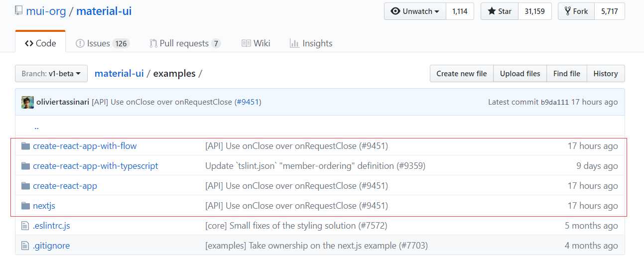Go up to parent directory (..)
Viewport: 644px width, 268px height.
[37, 127]
